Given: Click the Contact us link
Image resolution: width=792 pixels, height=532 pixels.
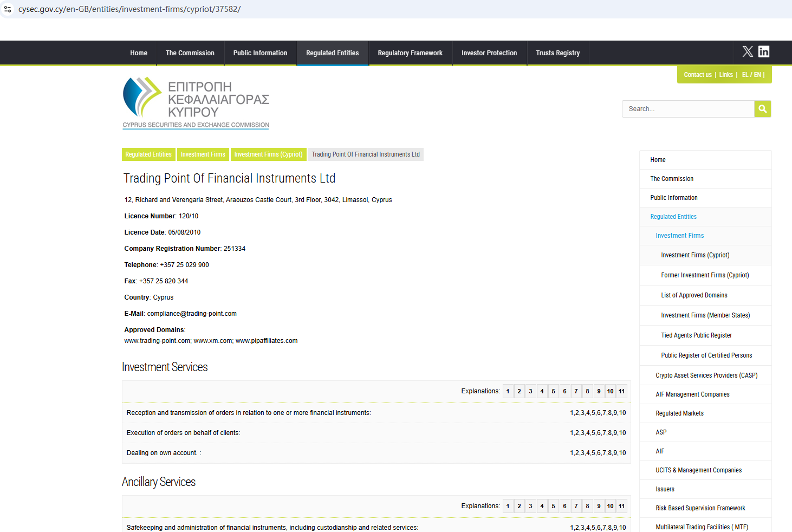Looking at the screenshot, I should click(698, 75).
